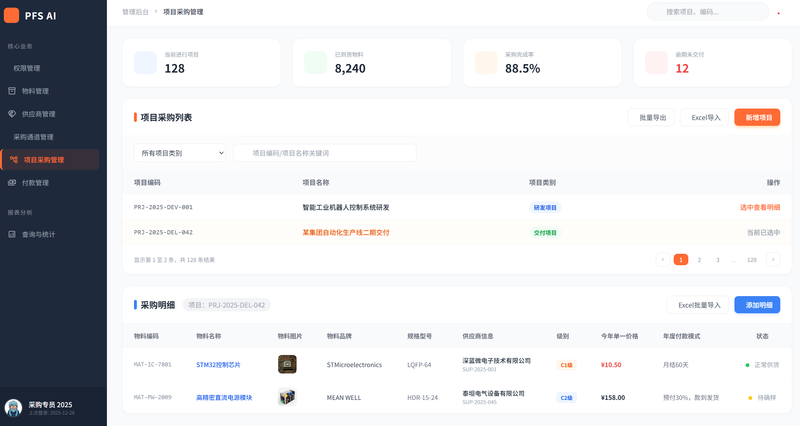Click the blue icon tile on 当前进行项目 card
The height and width of the screenshot is (426, 800).
(145, 63)
